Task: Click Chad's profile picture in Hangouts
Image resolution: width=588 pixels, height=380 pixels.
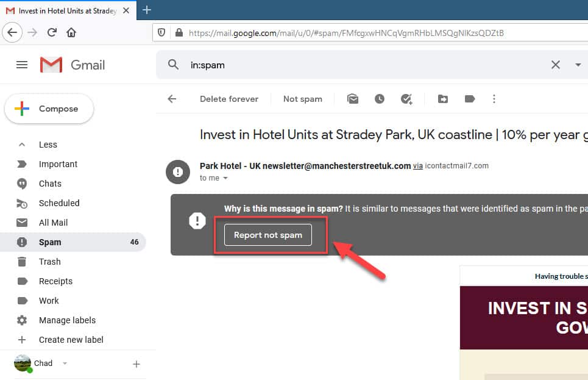Action: [23, 363]
